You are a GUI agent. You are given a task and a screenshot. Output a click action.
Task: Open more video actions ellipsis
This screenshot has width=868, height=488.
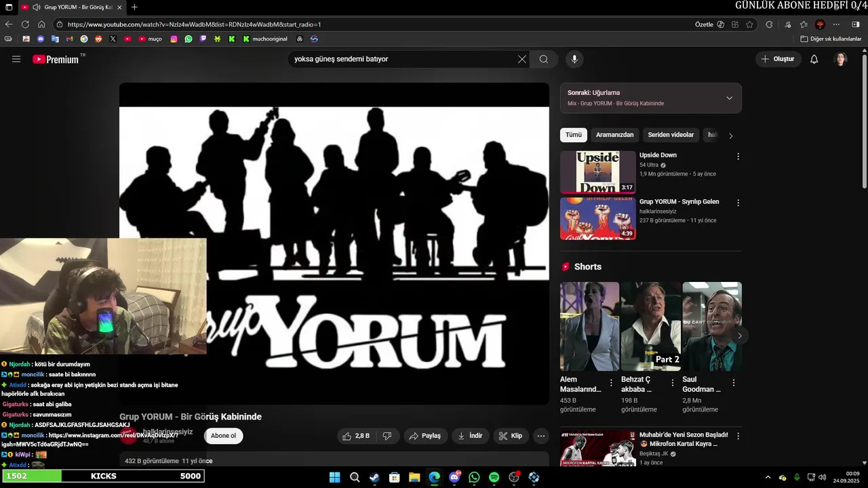point(540,436)
